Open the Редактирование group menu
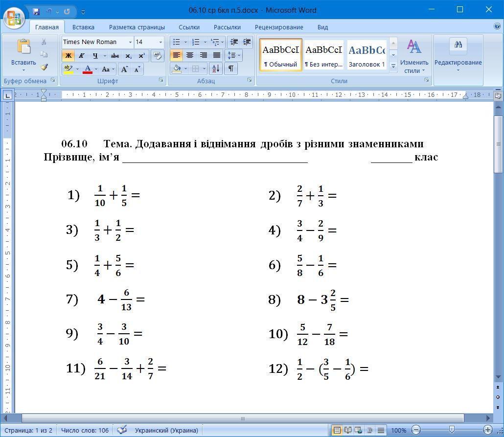This screenshot has width=504, height=437. tap(458, 55)
